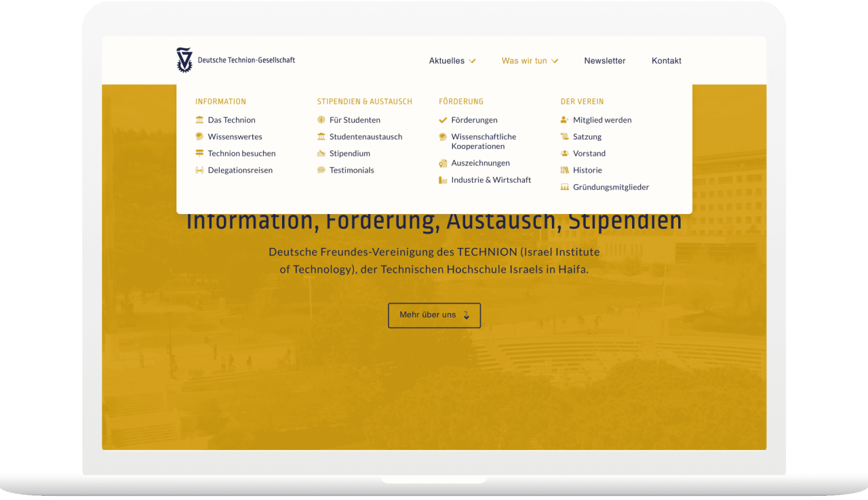Click the Deutsche Technion-Gesellschaft site title

tap(247, 60)
